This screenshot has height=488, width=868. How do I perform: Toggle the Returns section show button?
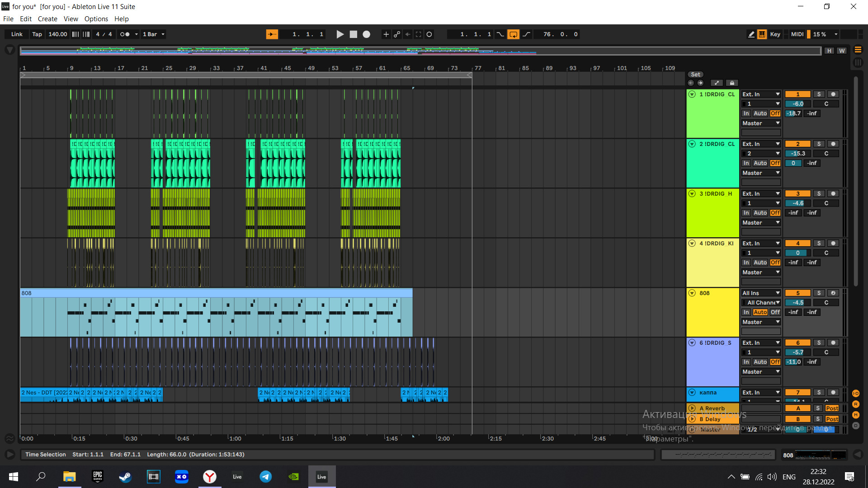856,404
